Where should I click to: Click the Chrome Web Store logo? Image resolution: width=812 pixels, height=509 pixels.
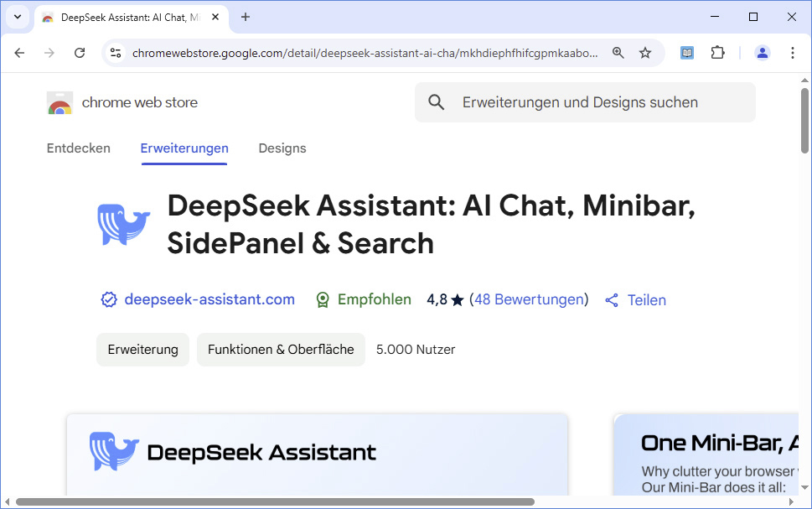coord(60,102)
